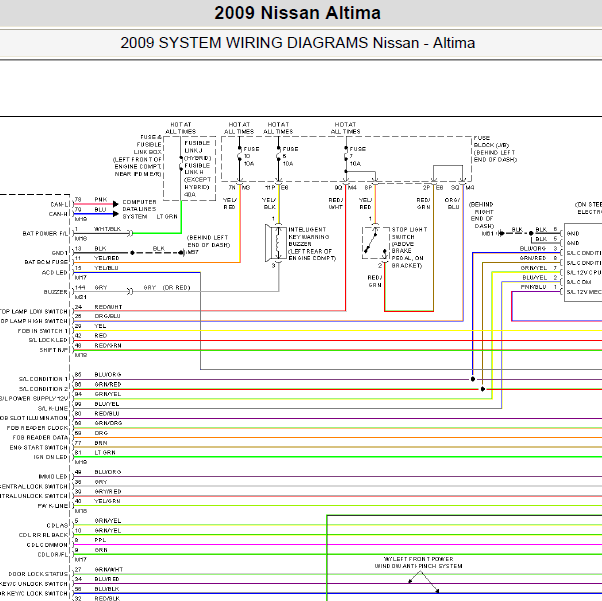Click the "FOB READER DATA" pin label
The width and height of the screenshot is (602, 601).
(40, 438)
